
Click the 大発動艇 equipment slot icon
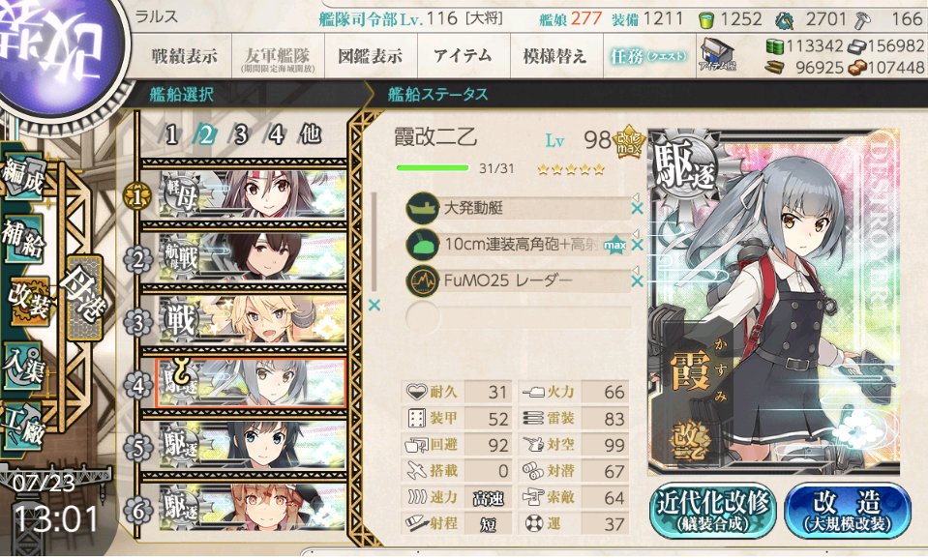click(x=422, y=208)
